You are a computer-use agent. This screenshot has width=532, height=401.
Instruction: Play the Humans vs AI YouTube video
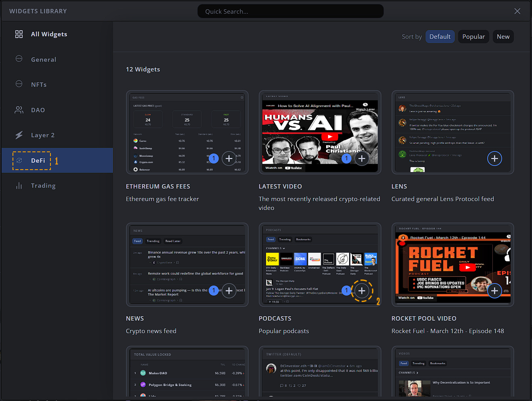click(x=330, y=137)
